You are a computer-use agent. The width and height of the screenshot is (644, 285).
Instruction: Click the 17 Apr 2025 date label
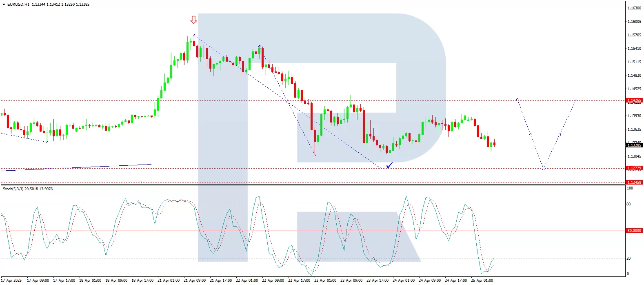click(x=11, y=281)
